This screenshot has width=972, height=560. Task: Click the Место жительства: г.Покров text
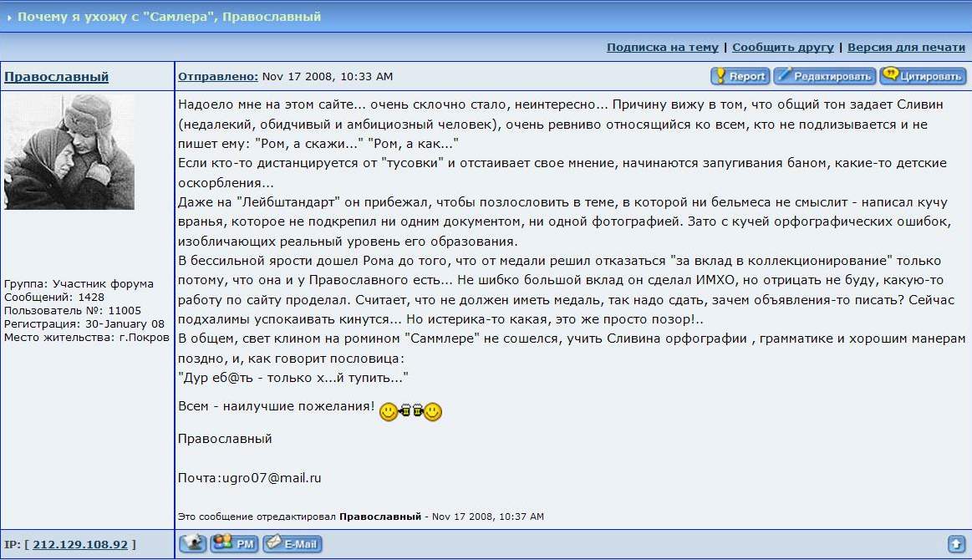[87, 338]
